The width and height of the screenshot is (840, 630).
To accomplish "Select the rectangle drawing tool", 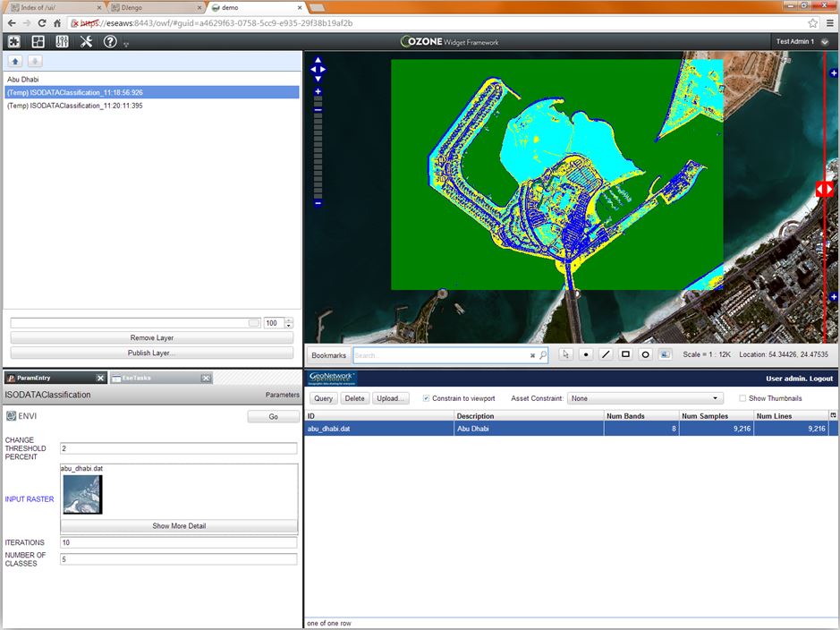I will [x=625, y=354].
